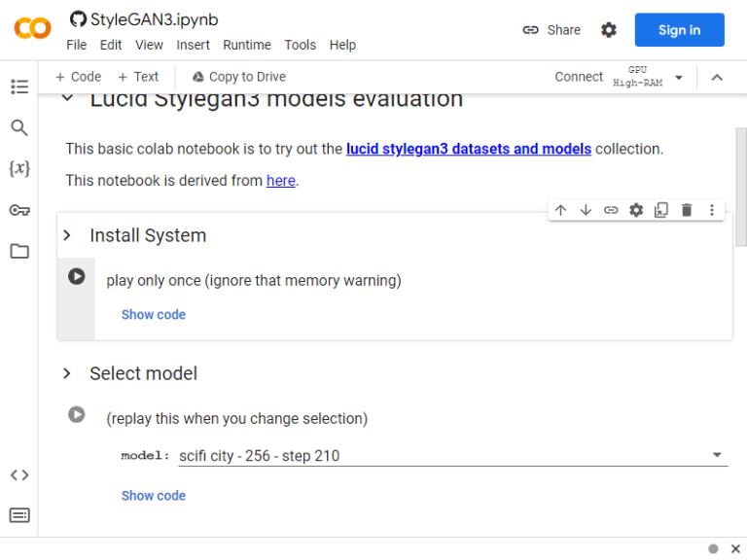The width and height of the screenshot is (747, 560).
Task: Open more cell actions menu
Action: tap(712, 210)
